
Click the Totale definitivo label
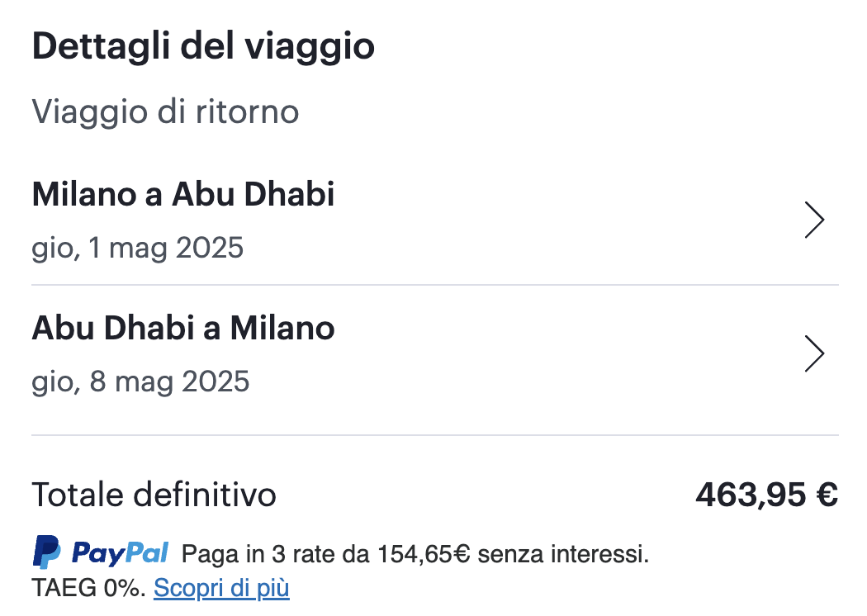click(x=154, y=495)
